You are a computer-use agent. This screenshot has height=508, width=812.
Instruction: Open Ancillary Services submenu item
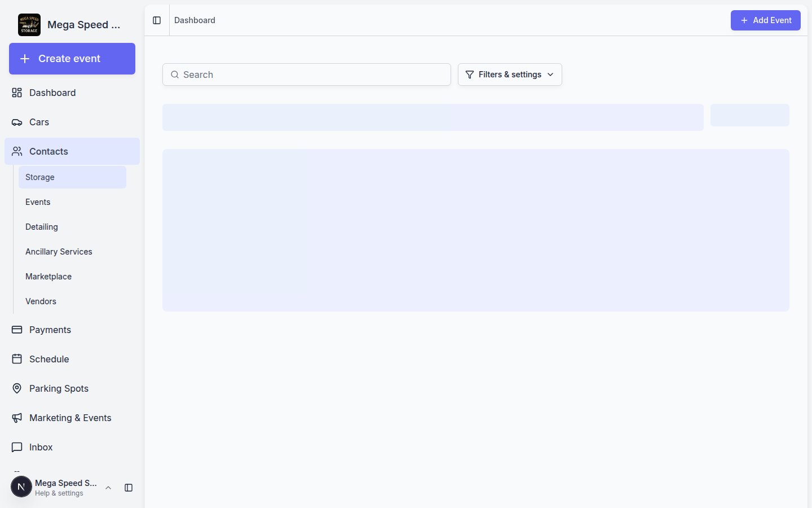72,252
